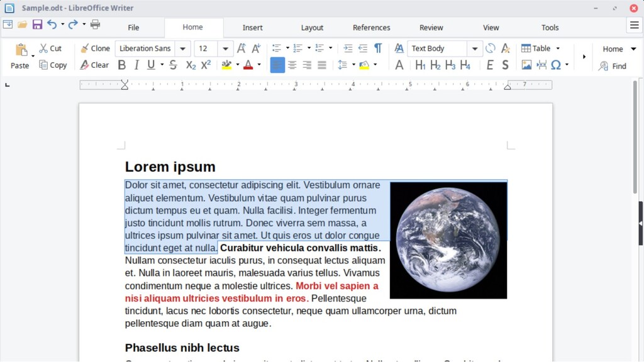Center the paragraph horizontally

(x=292, y=65)
